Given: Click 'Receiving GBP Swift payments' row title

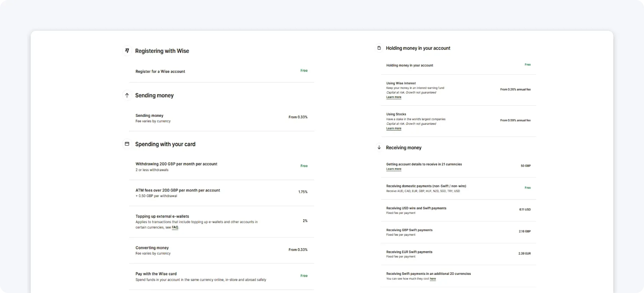Looking at the screenshot, I should coord(409,230).
